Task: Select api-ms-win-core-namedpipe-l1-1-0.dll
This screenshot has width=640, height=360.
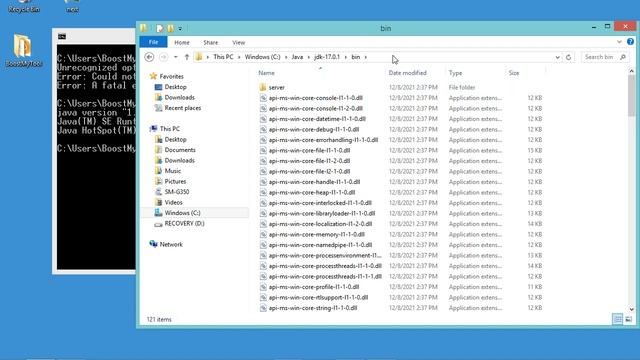Action: [320, 245]
